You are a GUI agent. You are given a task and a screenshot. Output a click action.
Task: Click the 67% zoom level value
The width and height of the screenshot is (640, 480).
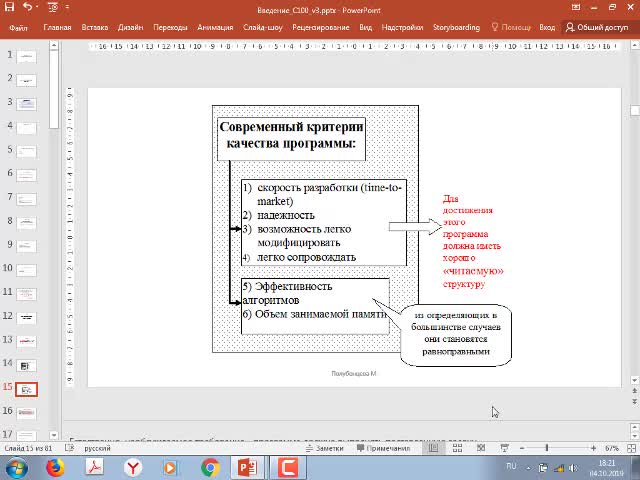(x=612, y=448)
